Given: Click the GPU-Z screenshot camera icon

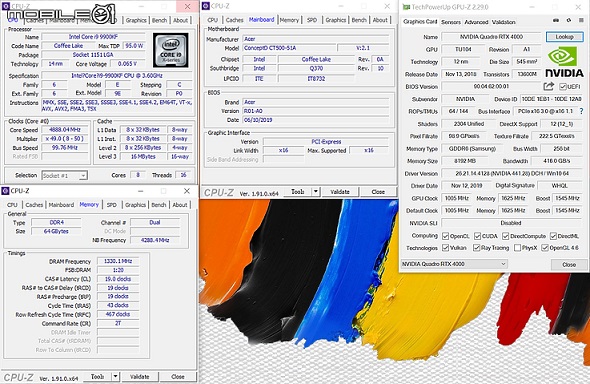Looking at the screenshot, I should pos(556,20).
